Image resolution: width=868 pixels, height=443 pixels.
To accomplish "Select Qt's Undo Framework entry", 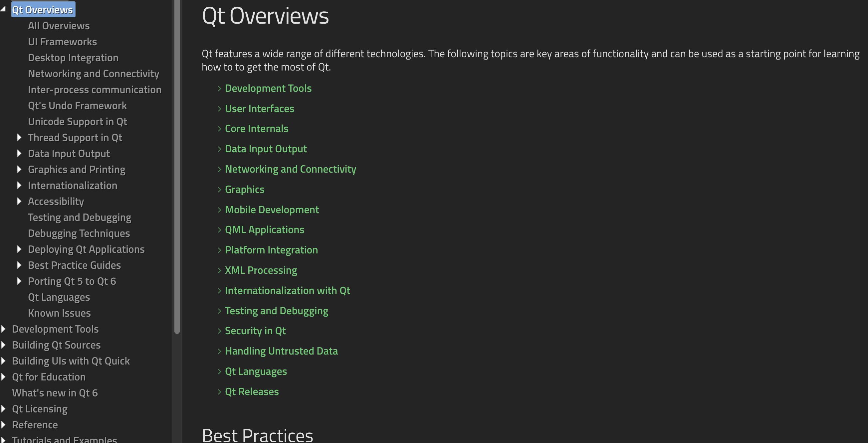I will 78,106.
